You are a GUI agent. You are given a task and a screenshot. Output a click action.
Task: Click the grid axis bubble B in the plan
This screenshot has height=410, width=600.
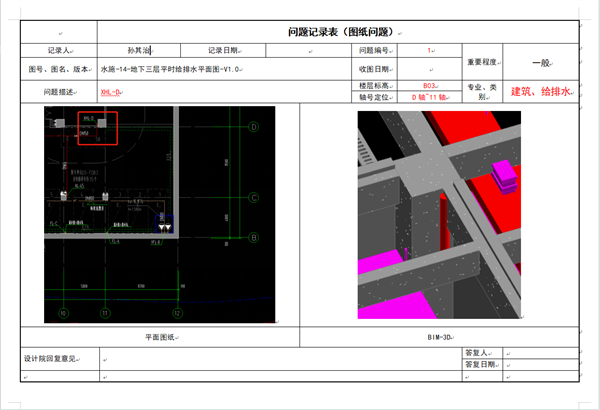pos(254,237)
